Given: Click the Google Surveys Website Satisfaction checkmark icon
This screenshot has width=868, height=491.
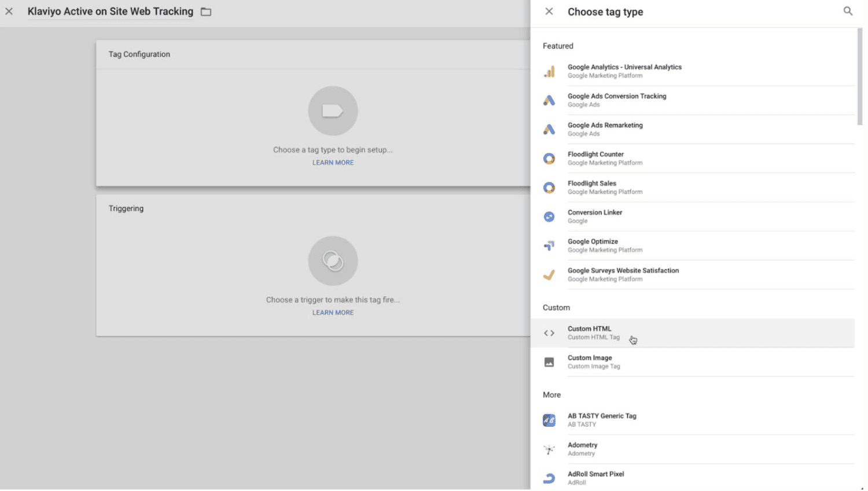Looking at the screenshot, I should click(x=549, y=275).
